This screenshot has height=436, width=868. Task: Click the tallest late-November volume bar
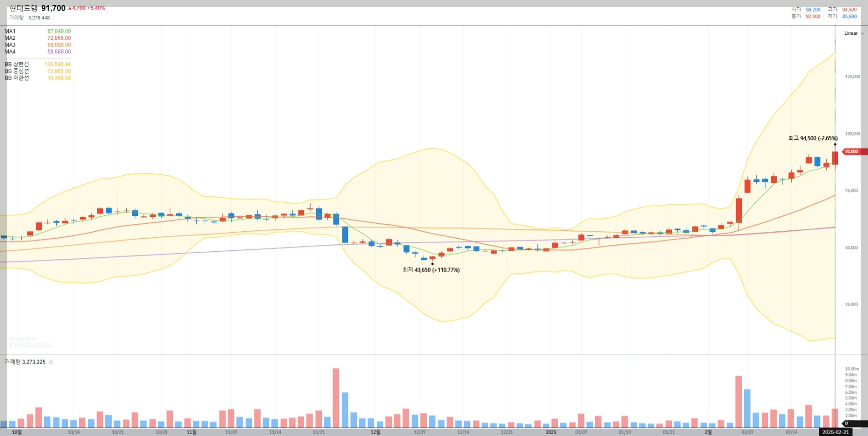point(336,398)
